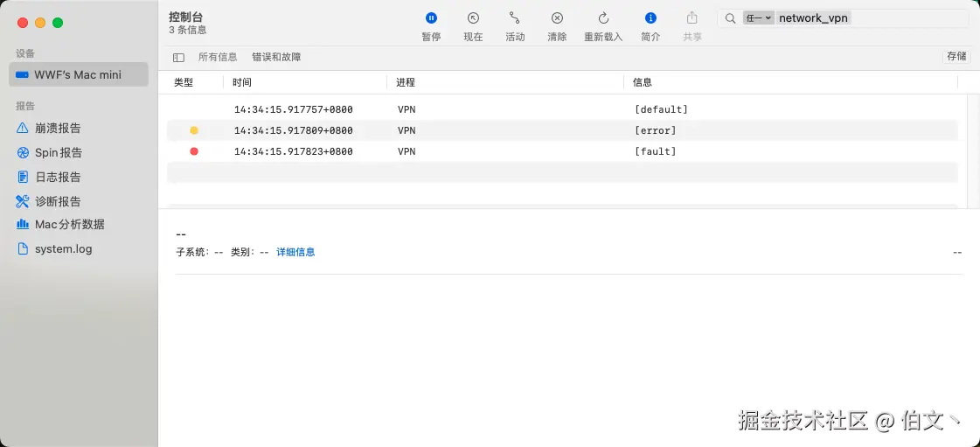Sort by 信息 column header

pyautogui.click(x=643, y=82)
